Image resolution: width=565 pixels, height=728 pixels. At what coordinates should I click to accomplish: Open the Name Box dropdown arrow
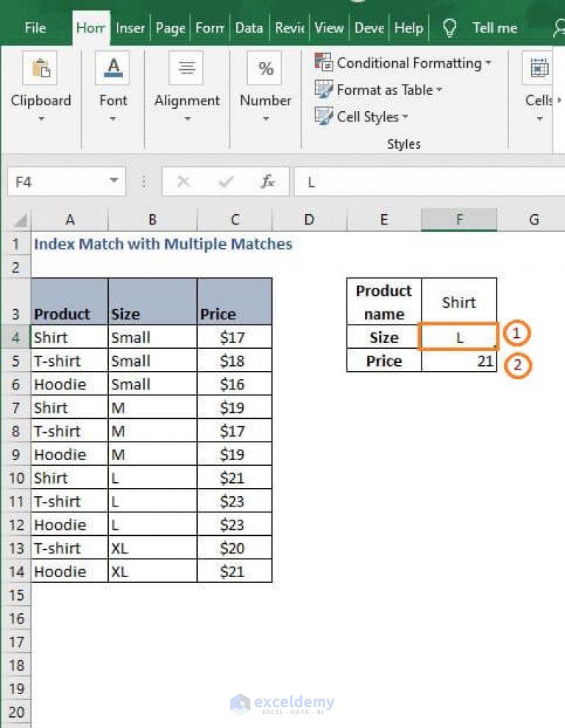pos(113,180)
